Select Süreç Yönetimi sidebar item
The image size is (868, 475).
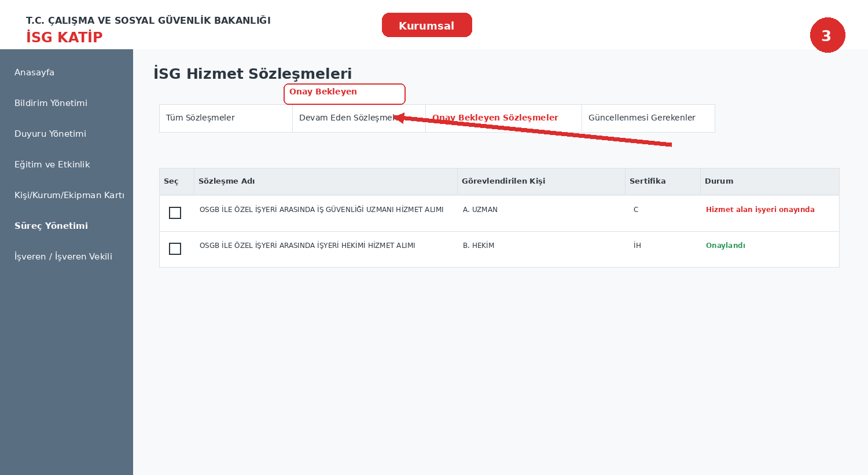pos(51,226)
